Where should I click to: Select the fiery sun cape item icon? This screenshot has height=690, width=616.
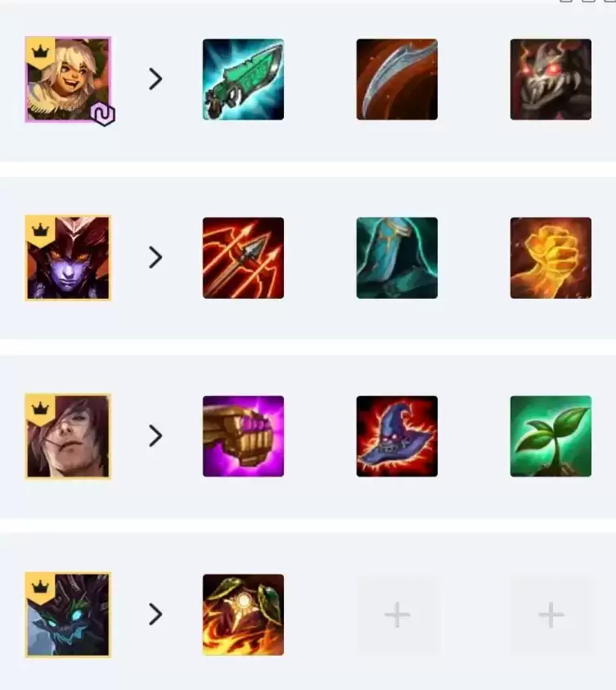243,615
